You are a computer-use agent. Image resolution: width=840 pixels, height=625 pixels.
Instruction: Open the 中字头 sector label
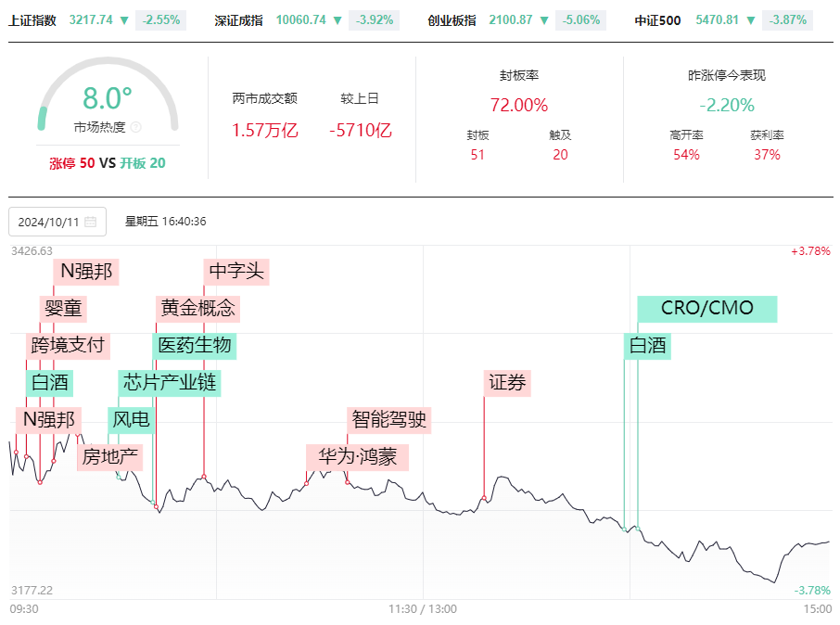click(236, 272)
